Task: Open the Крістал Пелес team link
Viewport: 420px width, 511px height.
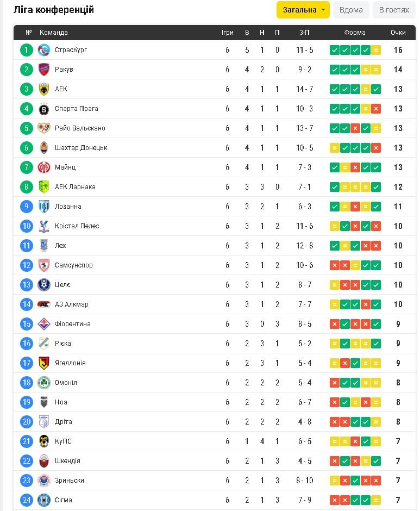Action: (77, 226)
